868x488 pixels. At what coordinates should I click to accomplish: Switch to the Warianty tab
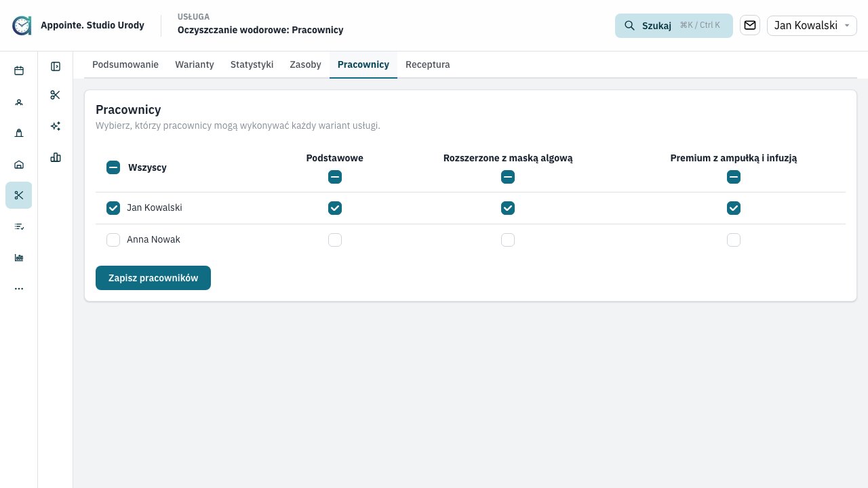click(x=195, y=64)
